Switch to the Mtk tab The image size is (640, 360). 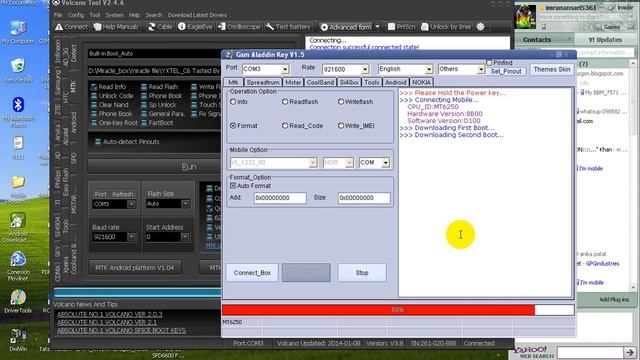point(233,82)
